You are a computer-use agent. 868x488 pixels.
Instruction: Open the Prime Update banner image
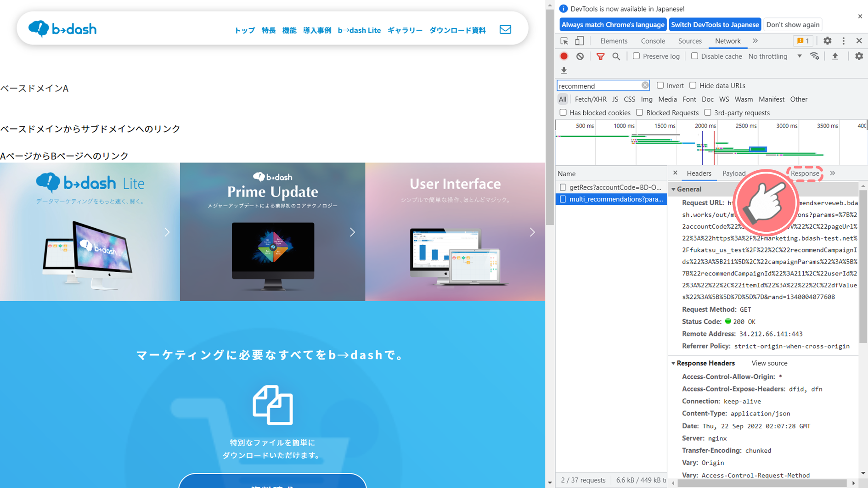tap(272, 232)
